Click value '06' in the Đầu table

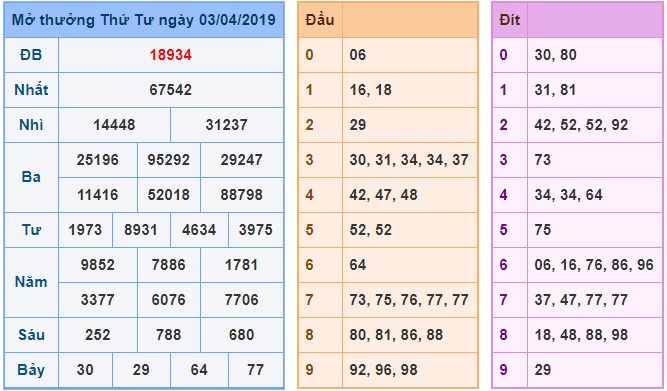[358, 55]
